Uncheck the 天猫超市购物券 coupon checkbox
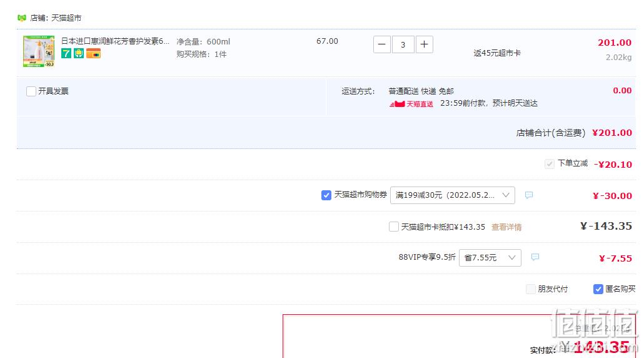Screen dimensions: 644x358 pos(326,195)
